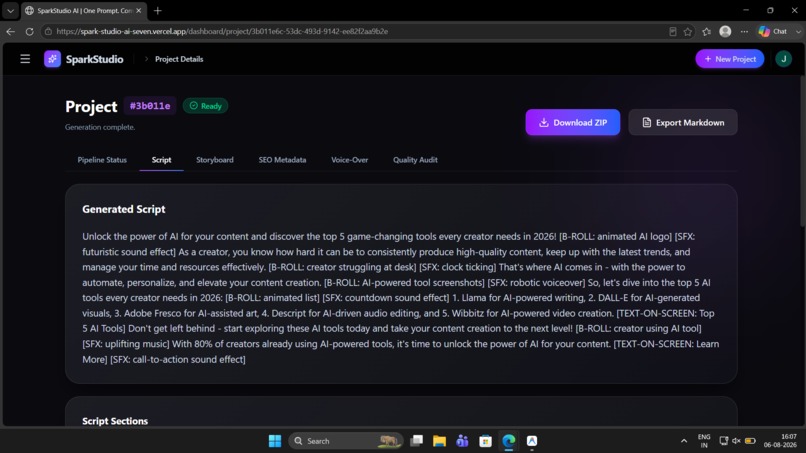Open the Quality Audit tab
Image resolution: width=806 pixels, height=453 pixels.
pos(415,160)
